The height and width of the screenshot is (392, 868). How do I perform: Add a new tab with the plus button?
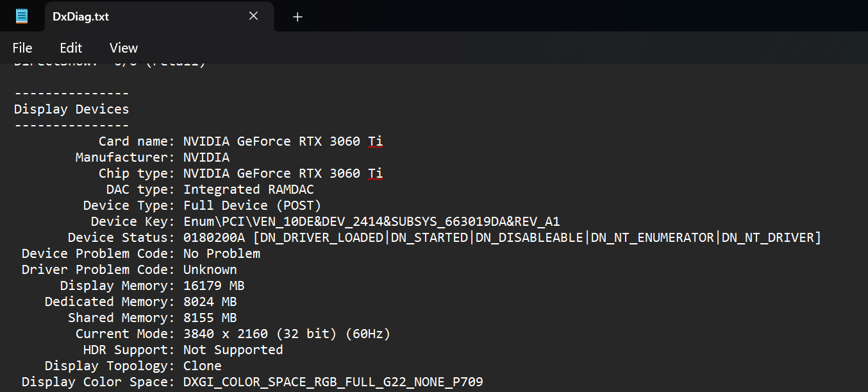point(297,17)
